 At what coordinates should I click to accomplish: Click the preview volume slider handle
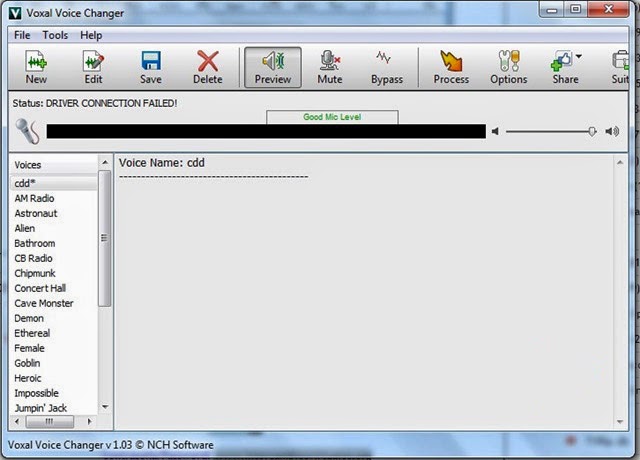click(x=592, y=131)
